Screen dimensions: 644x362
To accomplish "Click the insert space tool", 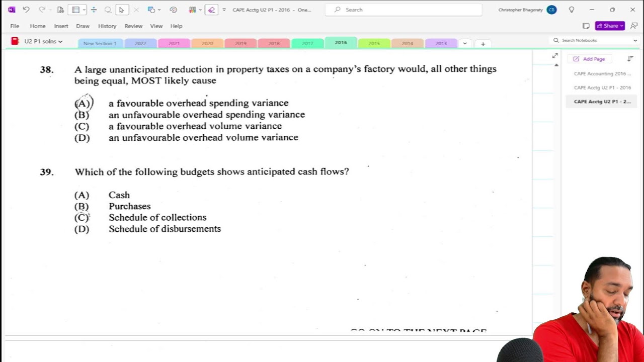I will [94, 10].
